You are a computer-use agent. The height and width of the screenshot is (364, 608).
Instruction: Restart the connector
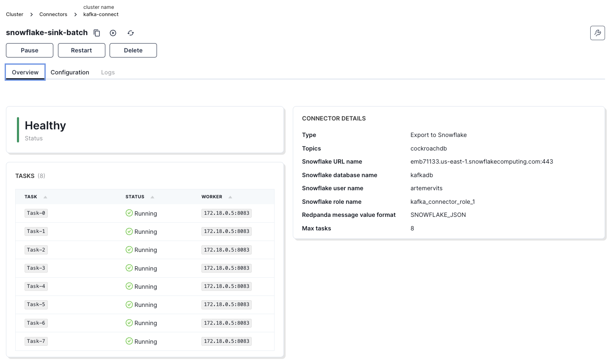pos(82,50)
